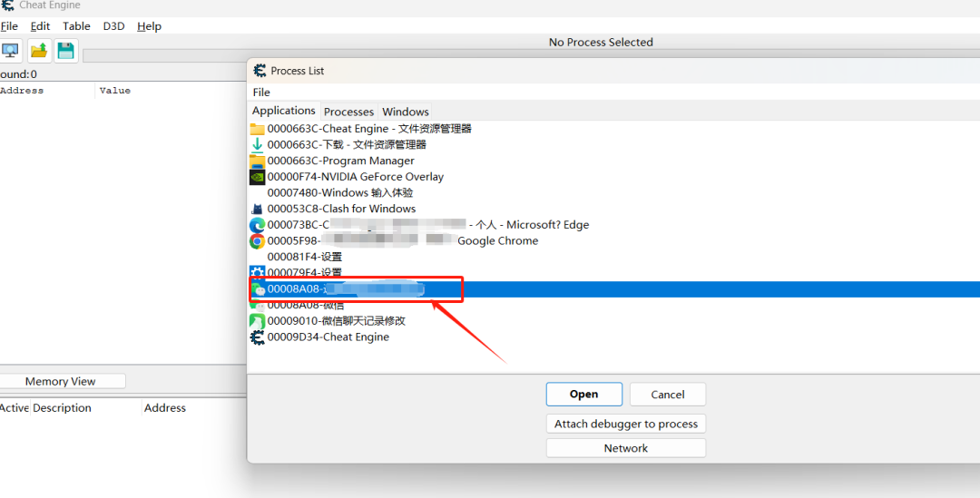Select 0000663C-下载 - 文件资源管理器 row
This screenshot has height=498, width=980.
pos(613,144)
